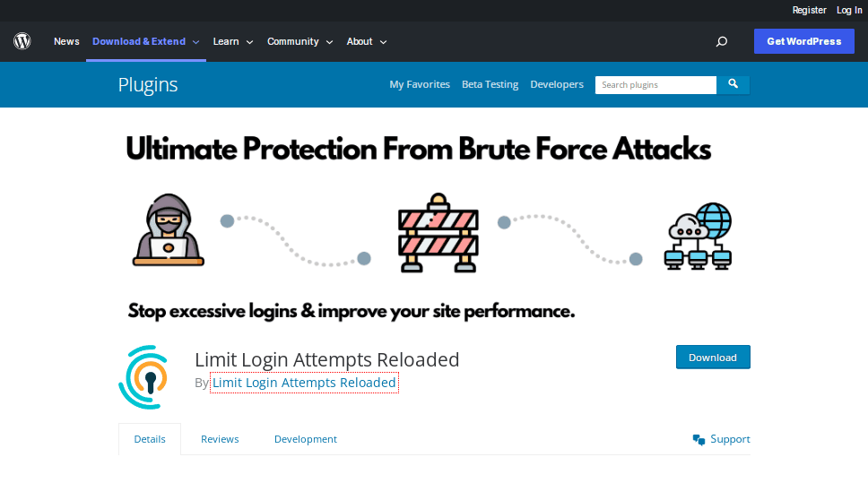Click the WordPress logo icon
This screenshot has width=868, height=483.
point(22,41)
